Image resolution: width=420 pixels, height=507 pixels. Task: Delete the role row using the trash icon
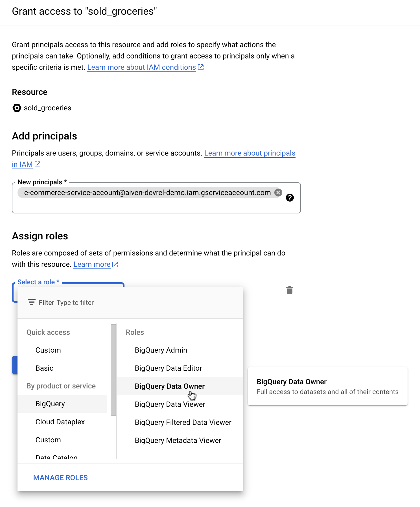[289, 290]
